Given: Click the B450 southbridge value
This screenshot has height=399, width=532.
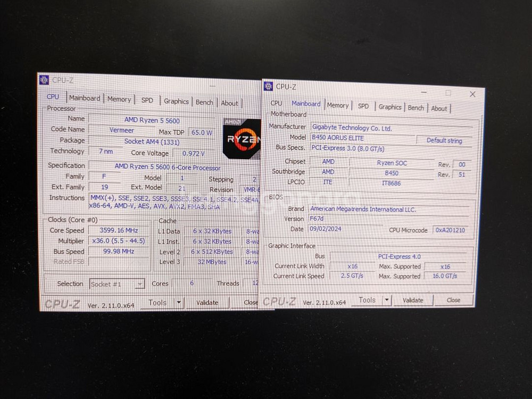Looking at the screenshot, I should pos(392,173).
